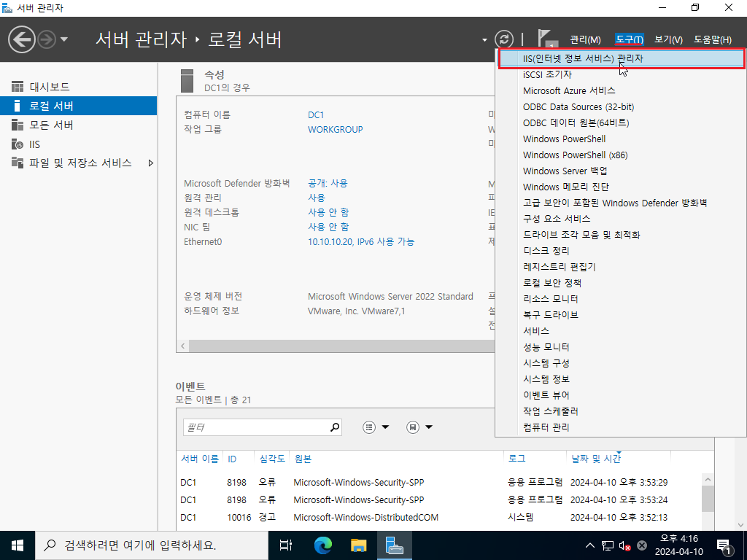Click the filter search magnifier icon
The width and height of the screenshot is (747, 560).
(x=335, y=427)
